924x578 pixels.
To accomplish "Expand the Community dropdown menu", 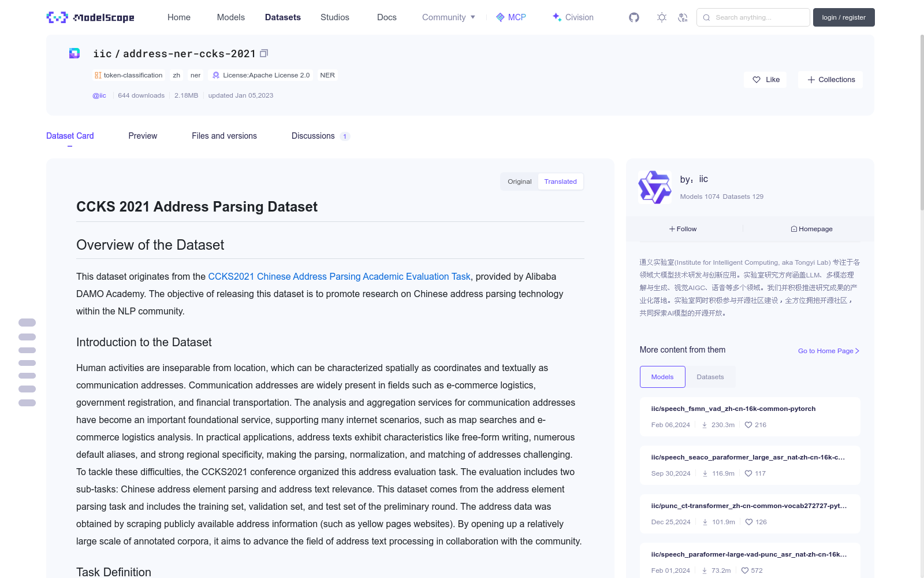I will [x=449, y=17].
